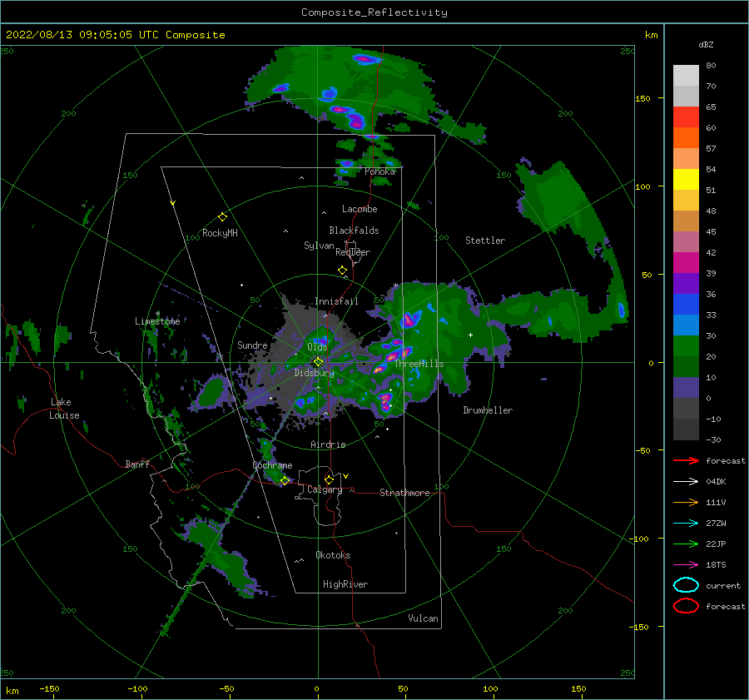Click the Limestone label
Viewport: 749px width, 700px height.
tap(157, 321)
